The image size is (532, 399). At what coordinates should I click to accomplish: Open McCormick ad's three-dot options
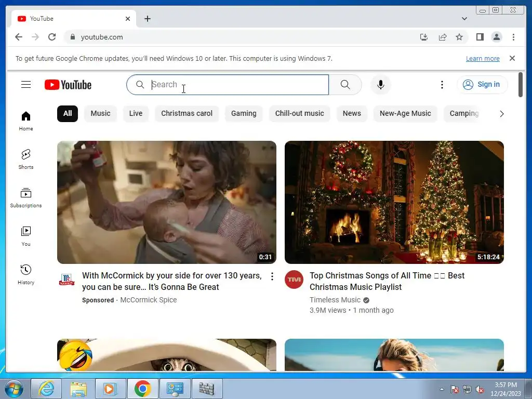(272, 276)
